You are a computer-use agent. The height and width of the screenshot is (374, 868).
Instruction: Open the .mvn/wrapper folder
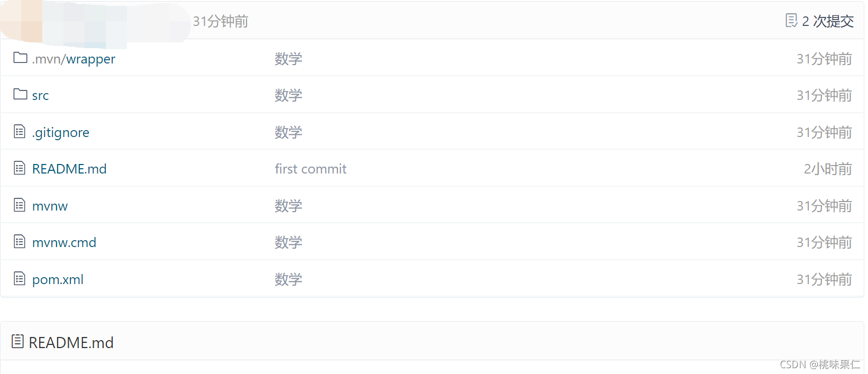click(x=74, y=59)
